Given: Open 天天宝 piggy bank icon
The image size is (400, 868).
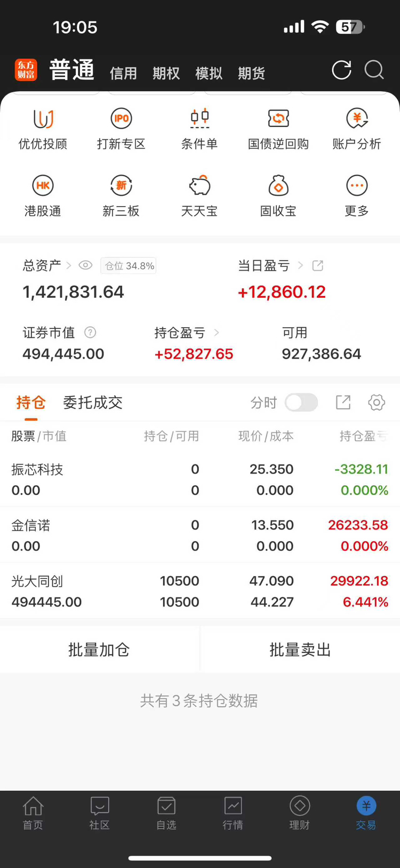Looking at the screenshot, I should [199, 186].
